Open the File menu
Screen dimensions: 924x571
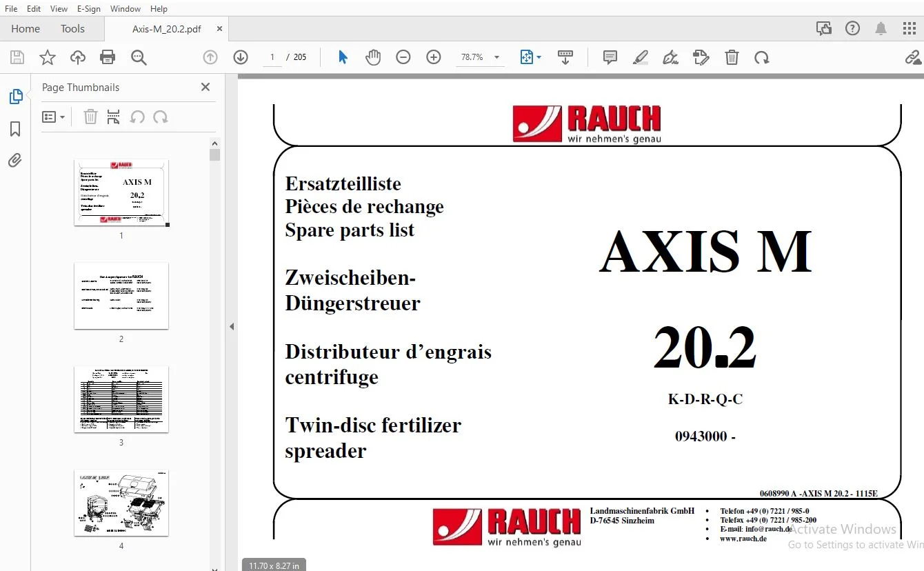(11, 8)
